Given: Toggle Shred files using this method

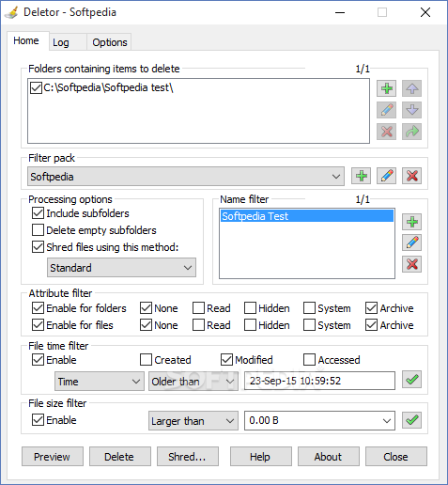Looking at the screenshot, I should [38, 247].
